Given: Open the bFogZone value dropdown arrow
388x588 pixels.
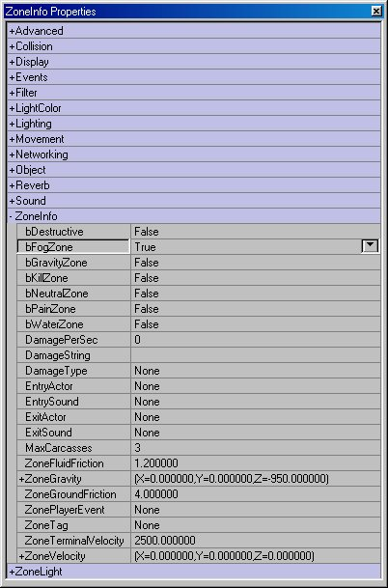Looking at the screenshot, I should pyautogui.click(x=370, y=246).
